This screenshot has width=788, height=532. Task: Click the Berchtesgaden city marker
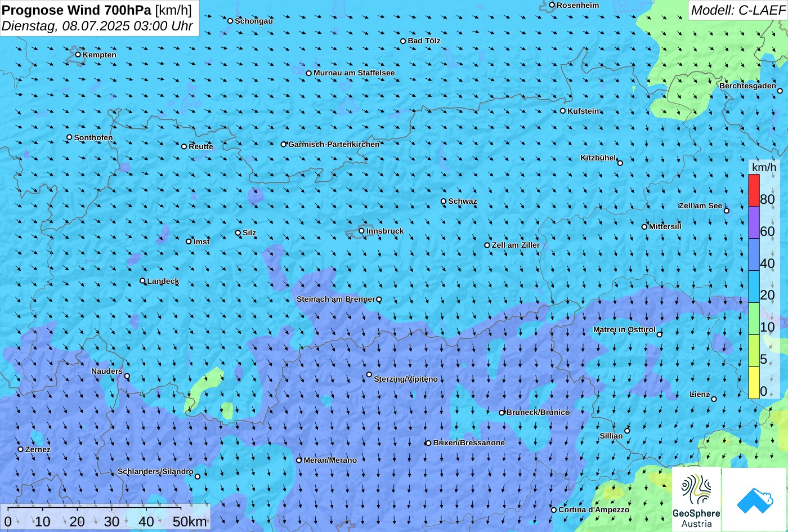pos(780,91)
